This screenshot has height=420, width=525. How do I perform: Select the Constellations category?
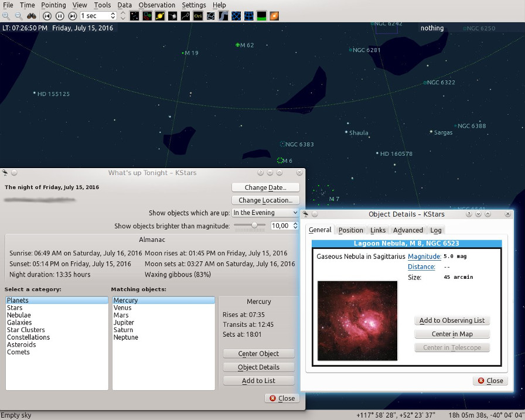click(x=57, y=337)
